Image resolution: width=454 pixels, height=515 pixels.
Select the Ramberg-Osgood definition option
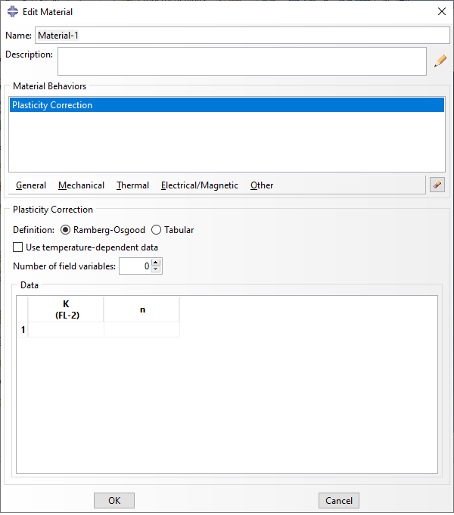pos(65,230)
